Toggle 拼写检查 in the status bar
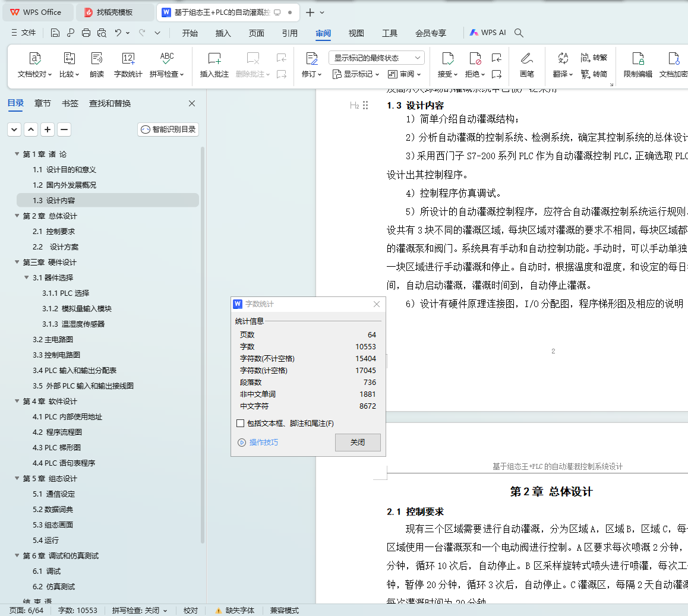Viewport: 688px width, 616px height. (x=139, y=611)
